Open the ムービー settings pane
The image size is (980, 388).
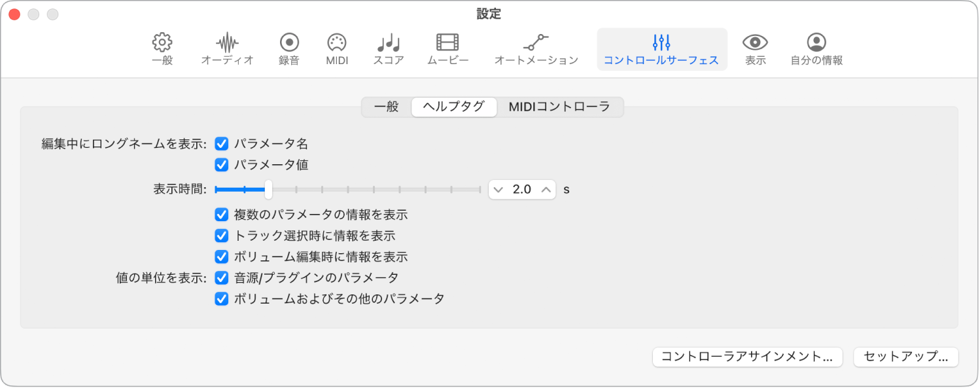click(447, 49)
